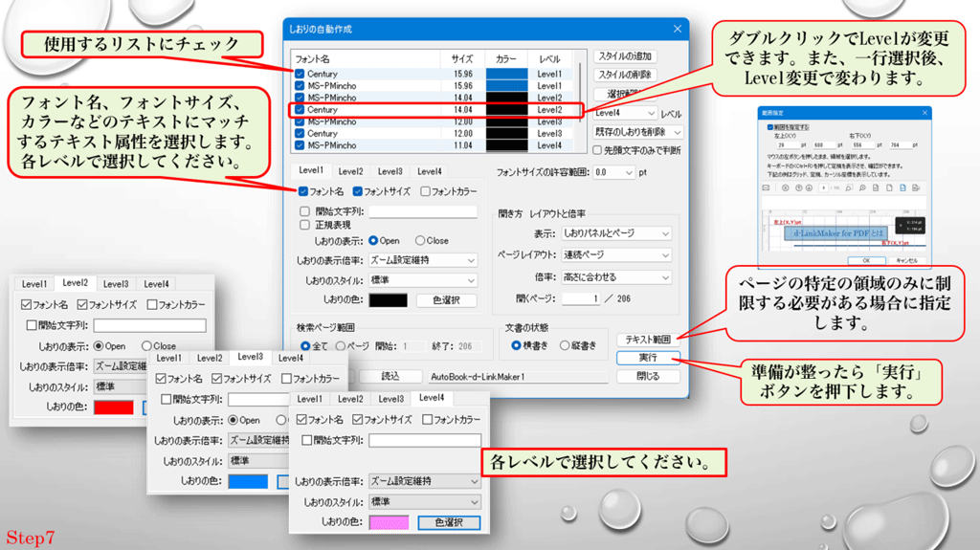Choose the ページ radio in 検索ページ範囲
Screen dimensions: 980x550
(339, 345)
